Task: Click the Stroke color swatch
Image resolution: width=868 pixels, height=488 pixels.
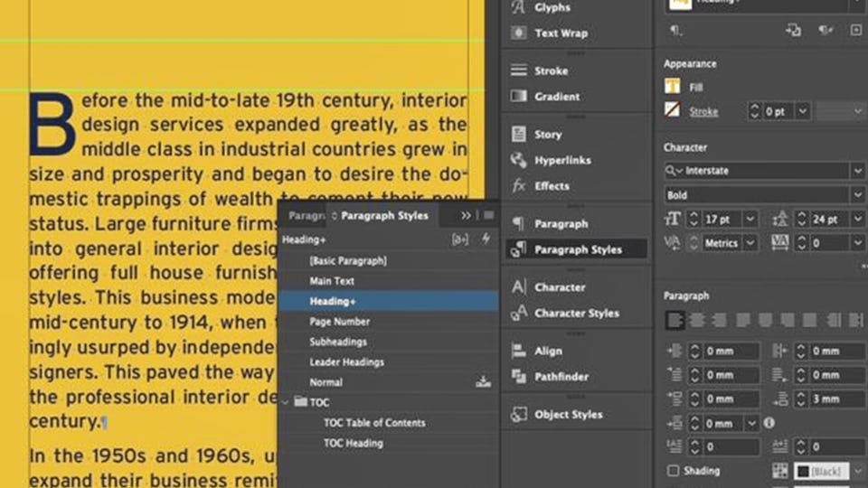Action: click(672, 109)
